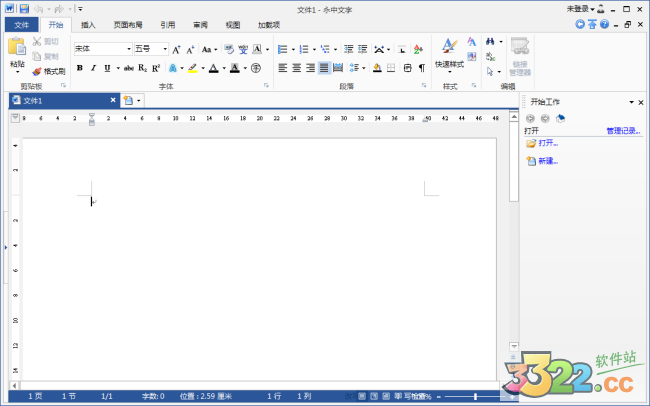650x406 pixels.
Task: Expand the numbering list dropdown arrow
Action: point(314,50)
